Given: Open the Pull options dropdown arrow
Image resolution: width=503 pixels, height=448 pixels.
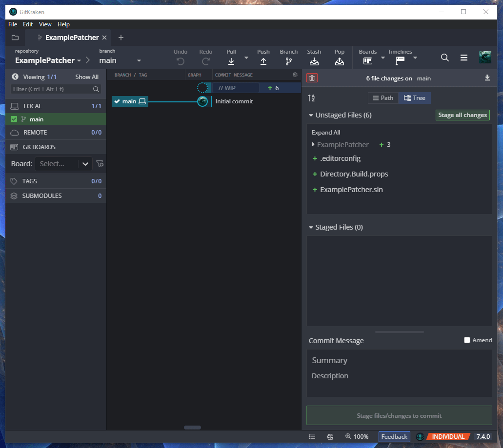Looking at the screenshot, I should pos(246,58).
